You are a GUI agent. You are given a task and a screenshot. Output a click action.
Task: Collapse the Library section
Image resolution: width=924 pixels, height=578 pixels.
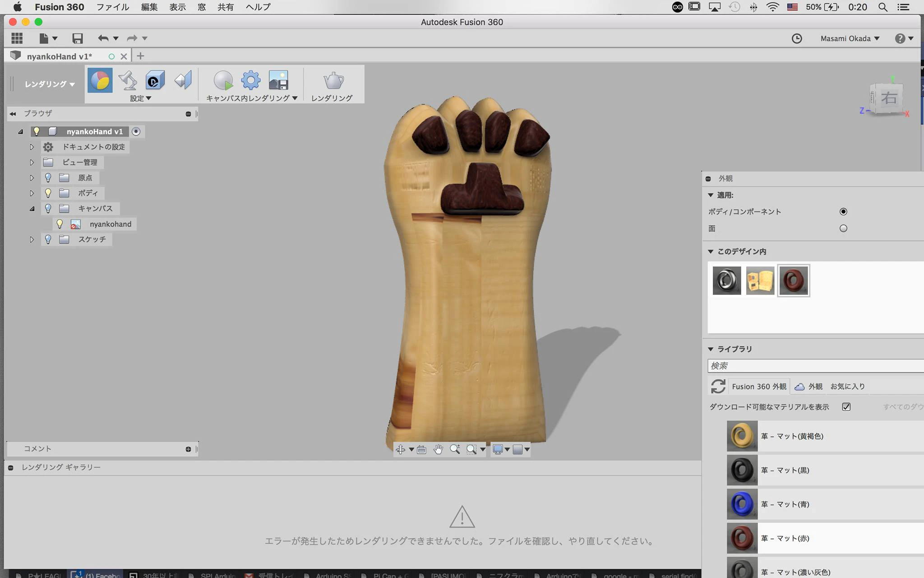pos(711,349)
